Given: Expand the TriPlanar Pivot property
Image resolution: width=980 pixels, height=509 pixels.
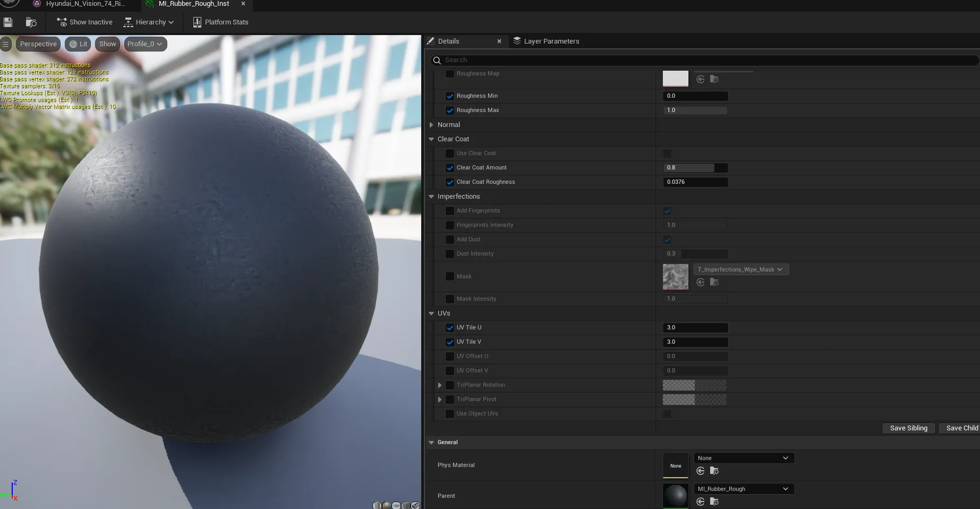Looking at the screenshot, I should click(440, 400).
